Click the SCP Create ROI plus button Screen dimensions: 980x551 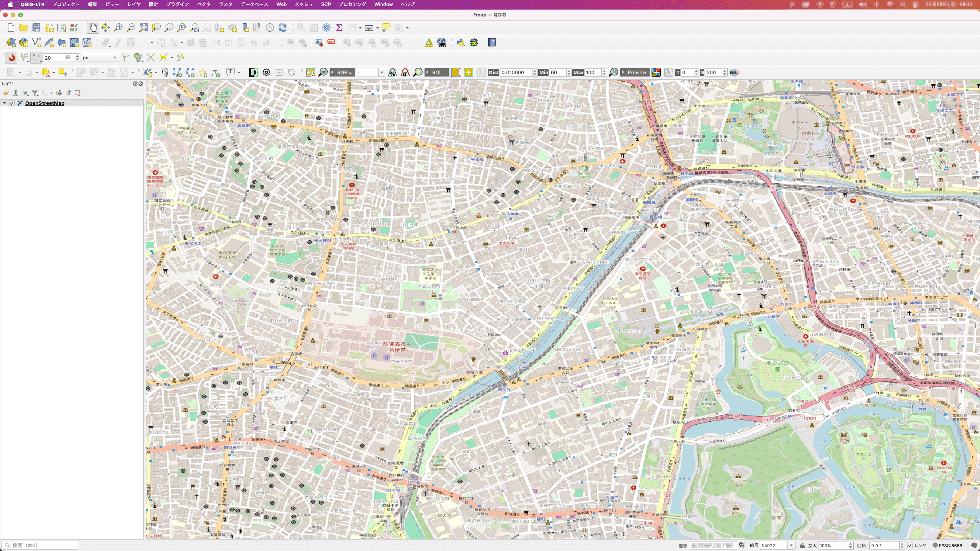tap(468, 72)
